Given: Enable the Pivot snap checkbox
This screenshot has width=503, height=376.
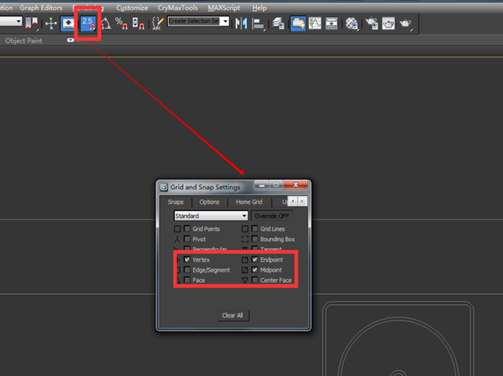Looking at the screenshot, I should (187, 239).
